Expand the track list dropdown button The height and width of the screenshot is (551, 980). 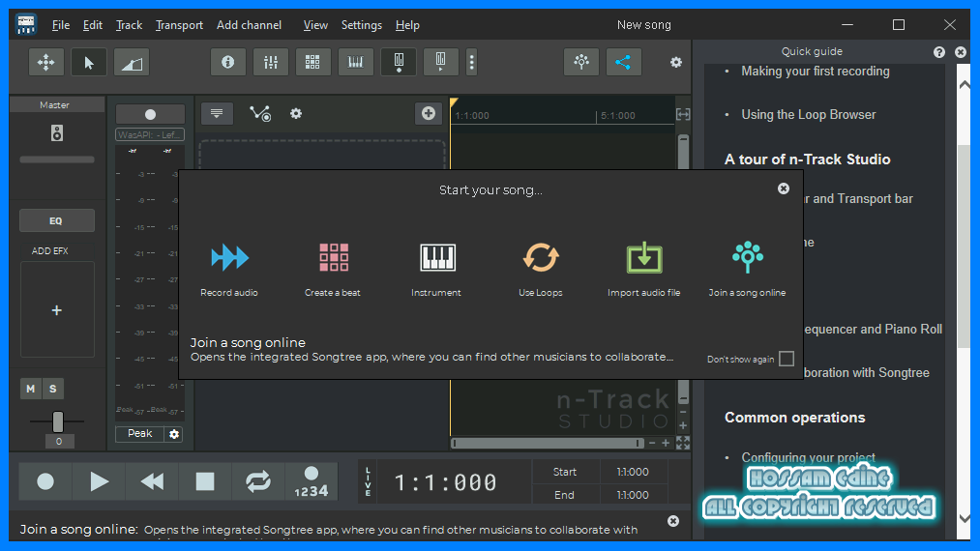pos(217,113)
